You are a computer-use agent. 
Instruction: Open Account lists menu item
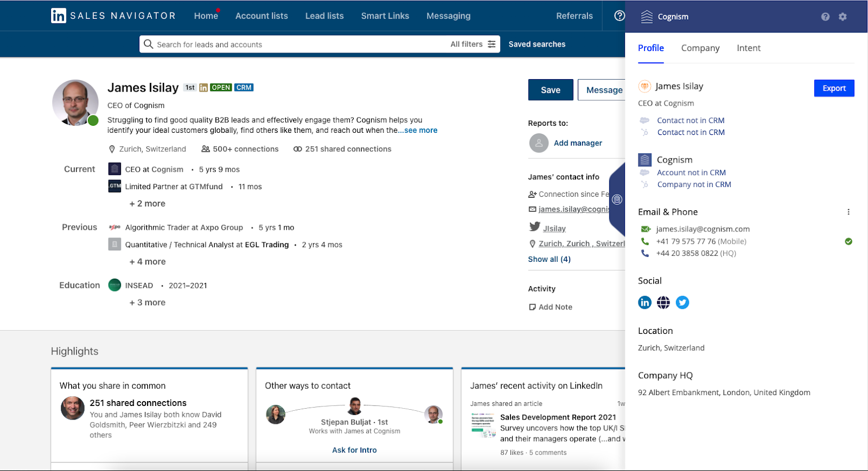click(x=261, y=16)
